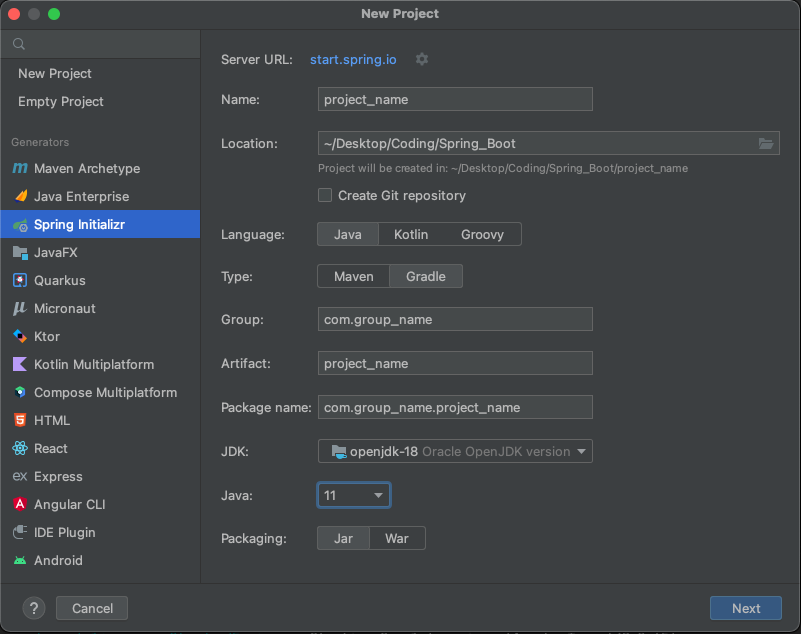801x634 pixels.
Task: Click the IDE Plugin plug icon
Action: click(x=20, y=532)
